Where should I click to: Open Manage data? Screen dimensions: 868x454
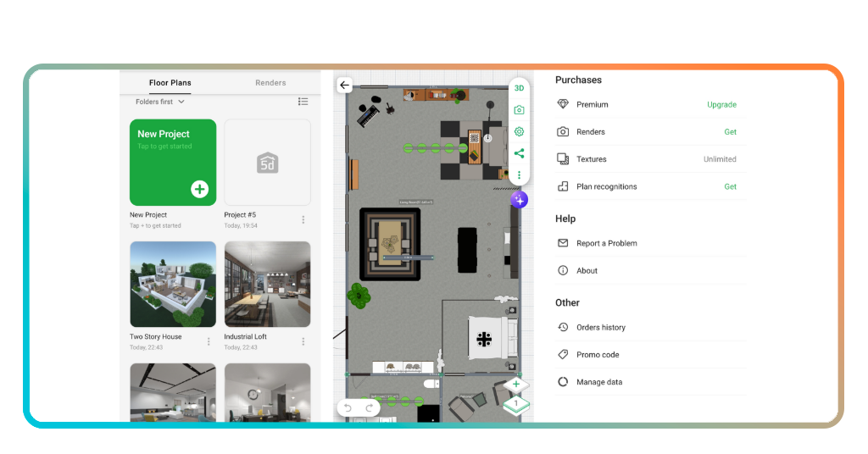(650, 381)
